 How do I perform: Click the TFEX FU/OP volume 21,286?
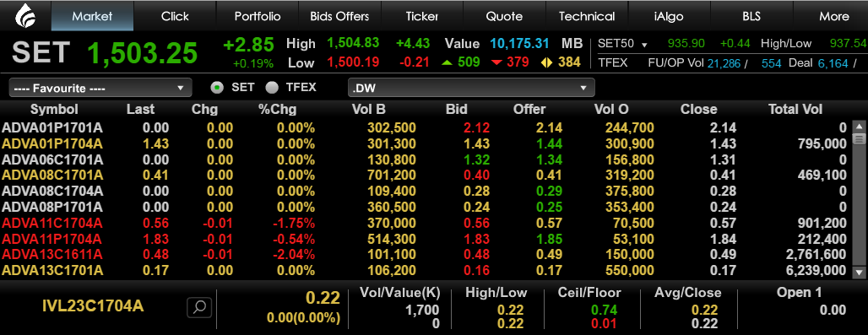[724, 63]
